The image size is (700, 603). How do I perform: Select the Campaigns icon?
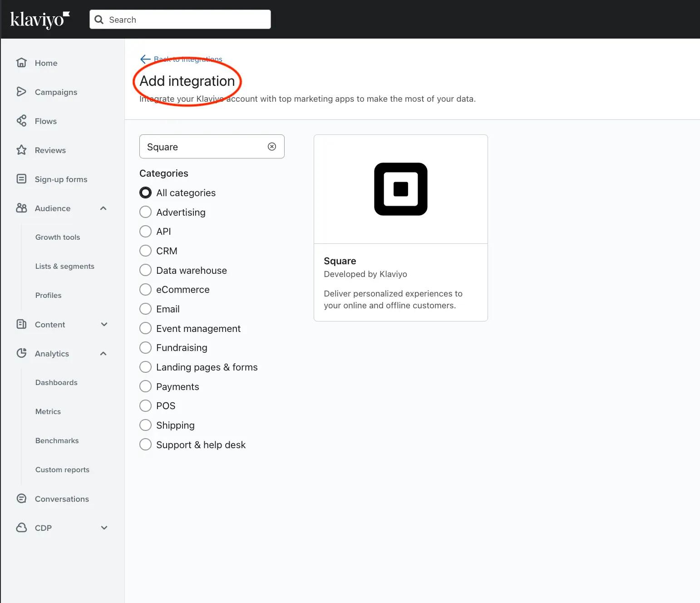tap(21, 92)
